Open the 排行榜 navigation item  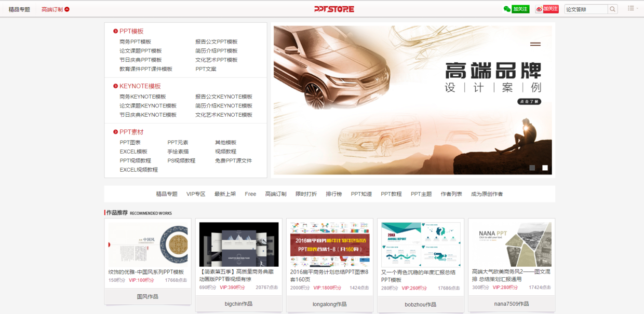click(334, 193)
